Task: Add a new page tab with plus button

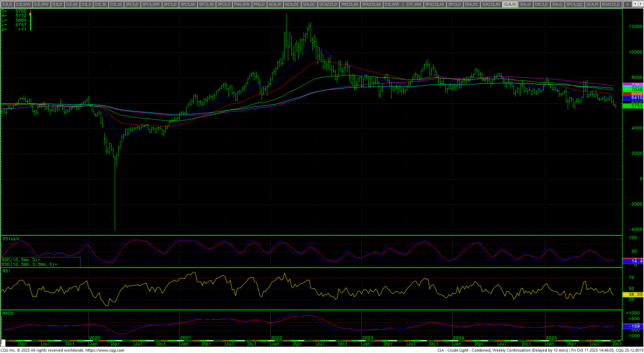Action: point(628,4)
